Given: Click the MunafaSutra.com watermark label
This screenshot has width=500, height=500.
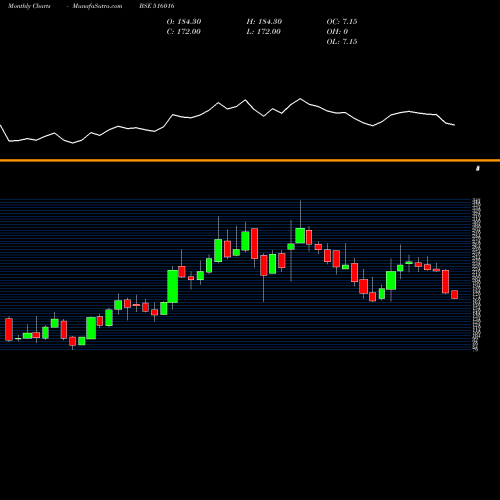Looking at the screenshot, I should pos(97,6).
